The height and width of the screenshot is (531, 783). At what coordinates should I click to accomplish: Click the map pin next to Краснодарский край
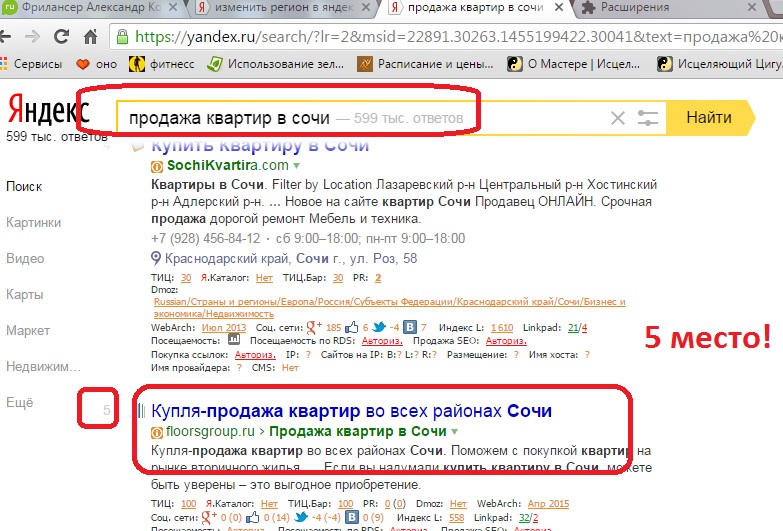(156, 258)
